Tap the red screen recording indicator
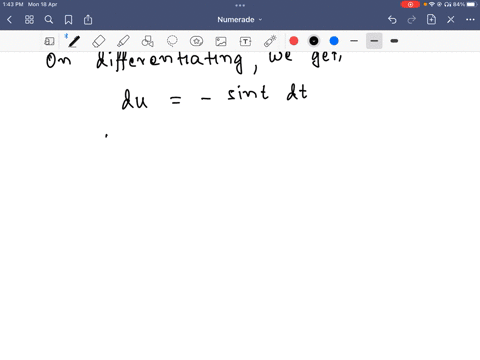The image size is (480, 360). coord(410,4)
